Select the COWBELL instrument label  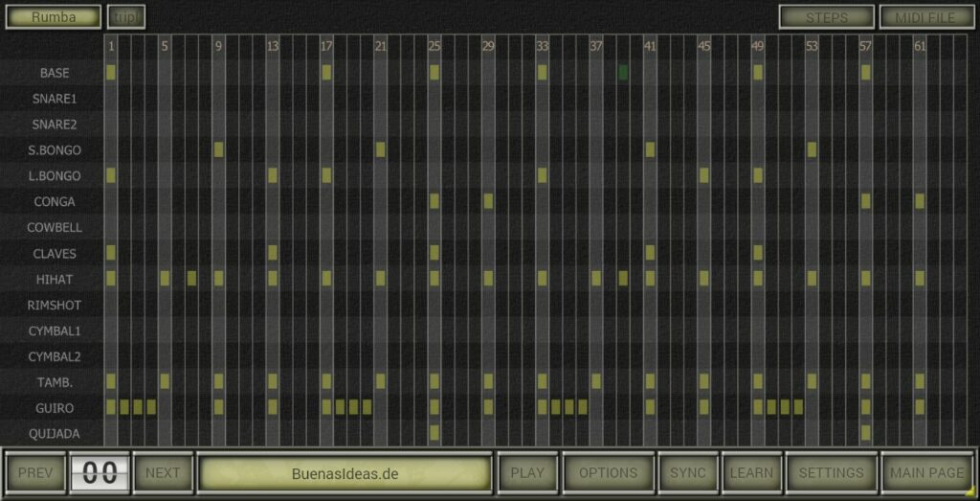[55, 228]
